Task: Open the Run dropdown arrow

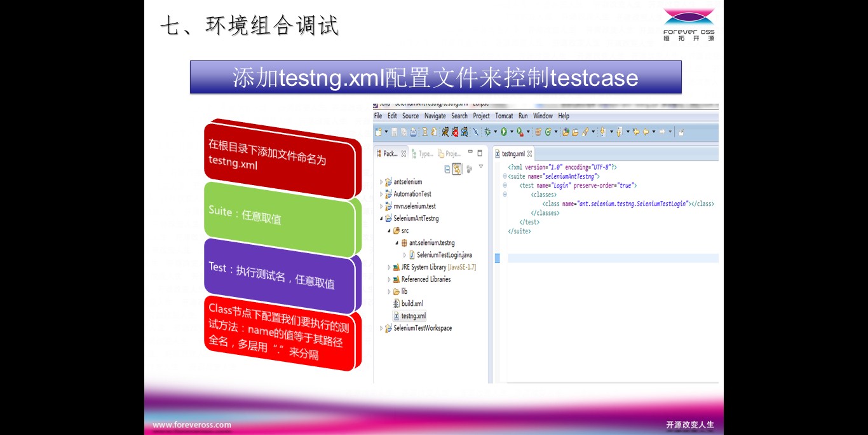Action: coord(512,132)
